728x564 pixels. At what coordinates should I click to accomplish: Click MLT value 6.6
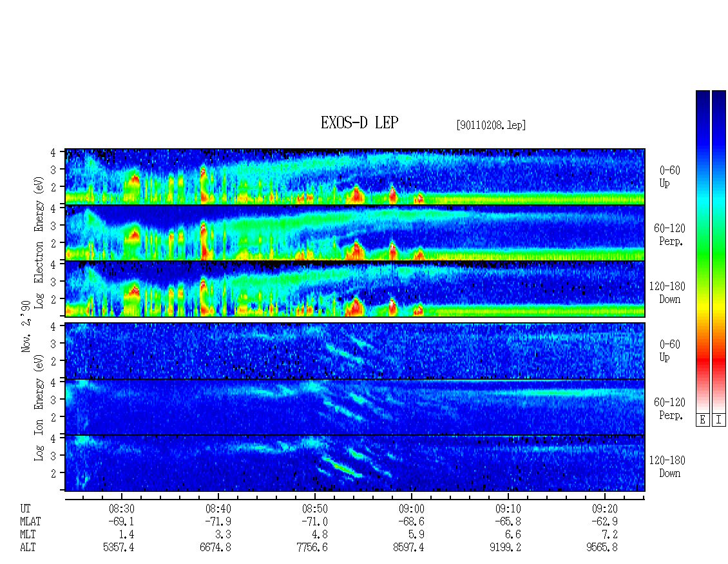tap(513, 535)
